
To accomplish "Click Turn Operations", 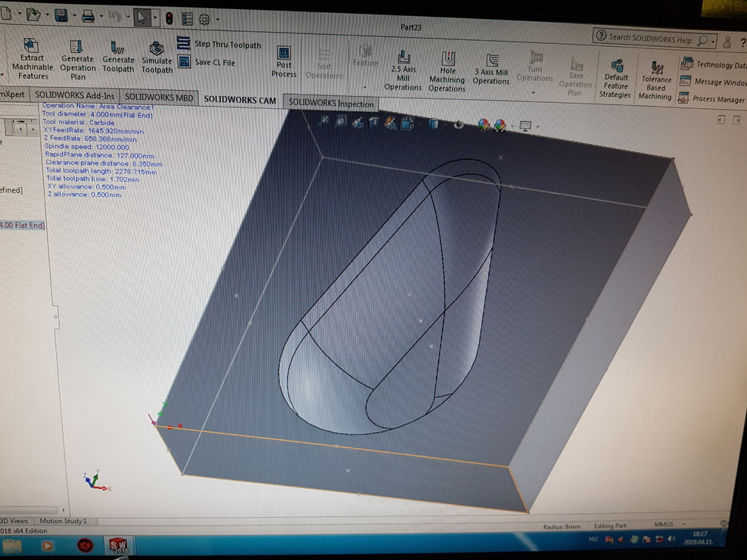I will pos(534,67).
